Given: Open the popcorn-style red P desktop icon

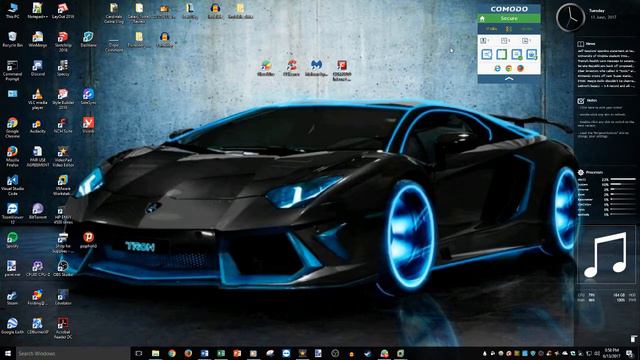Looking at the screenshot, I should 88,240.
